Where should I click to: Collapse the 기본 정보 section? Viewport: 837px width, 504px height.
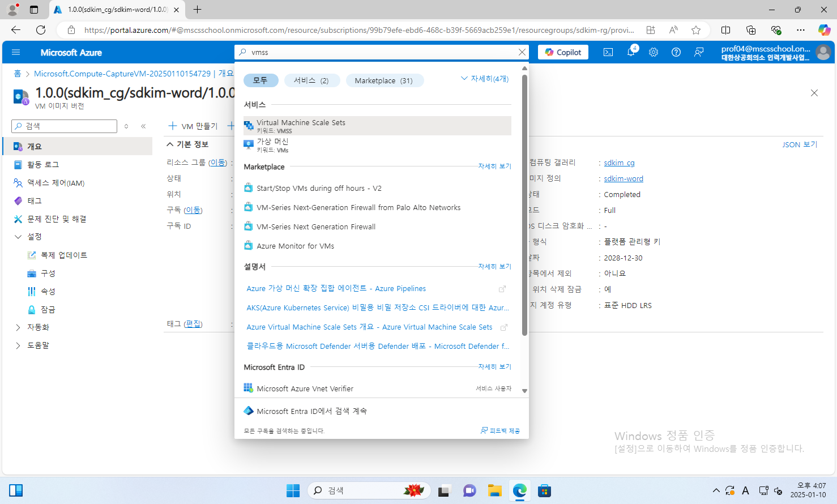pyautogui.click(x=187, y=144)
